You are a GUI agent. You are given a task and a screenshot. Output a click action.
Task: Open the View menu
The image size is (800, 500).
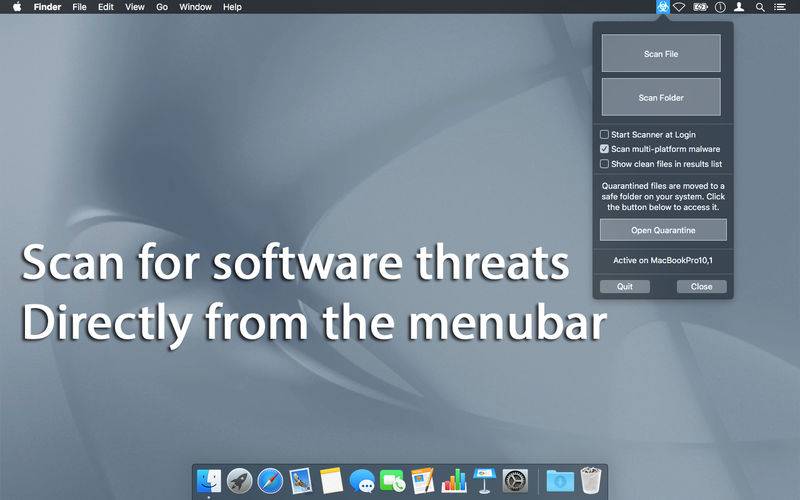point(135,7)
